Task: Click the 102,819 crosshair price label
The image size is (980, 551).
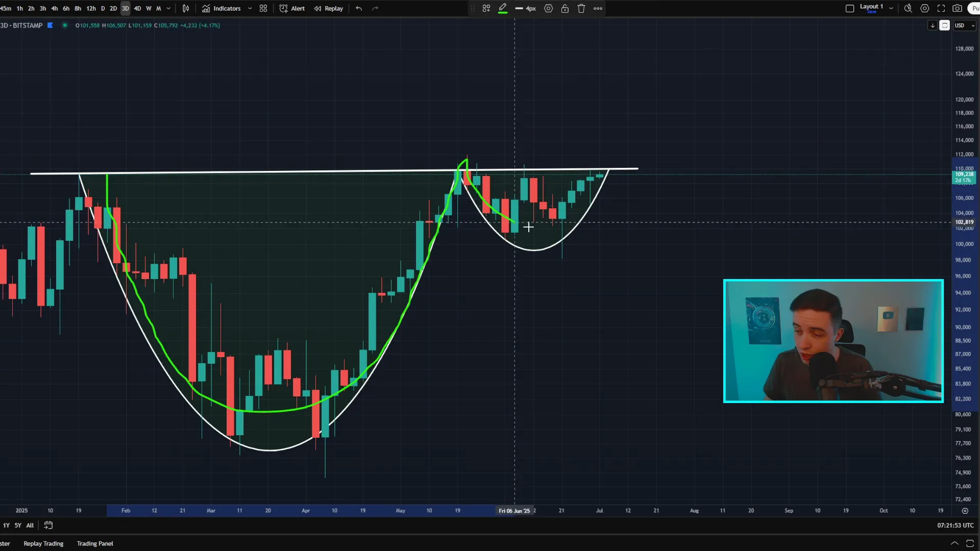Action: [x=964, y=222]
